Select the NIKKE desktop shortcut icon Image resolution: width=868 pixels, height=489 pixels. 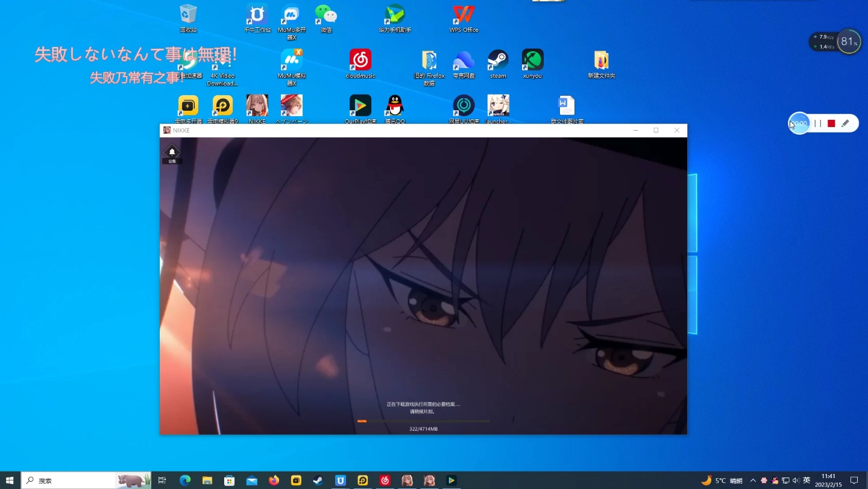coord(257,110)
